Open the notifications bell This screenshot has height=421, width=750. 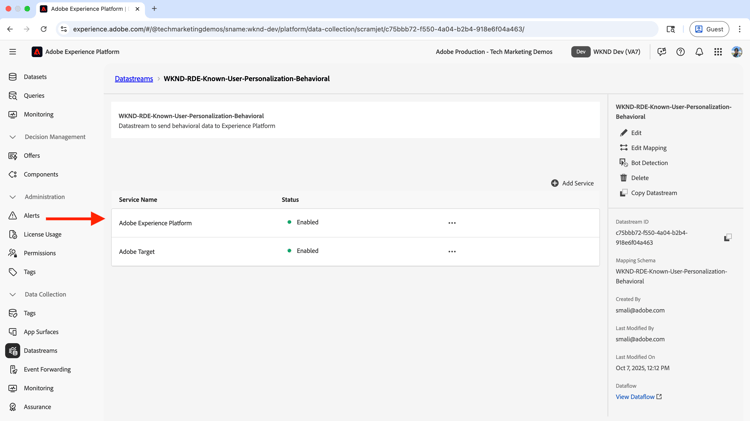[699, 52]
